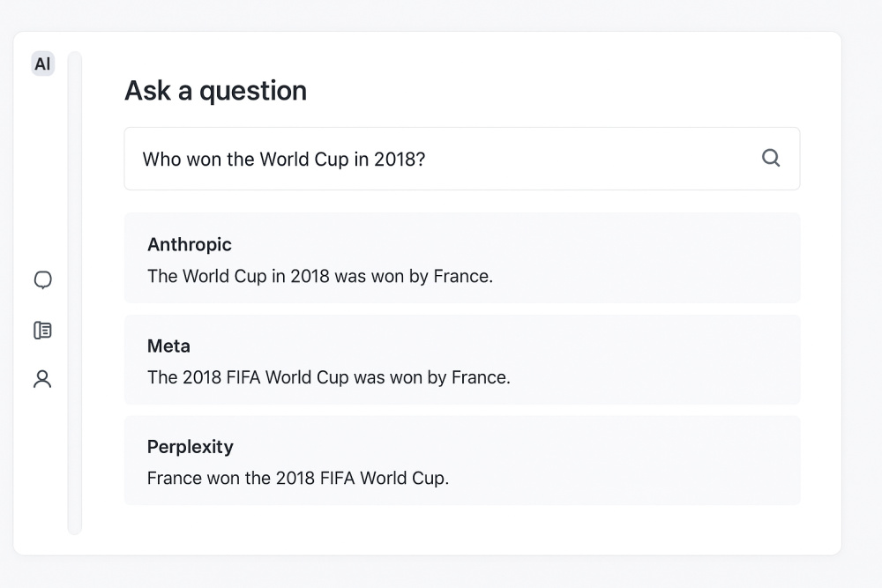882x588 pixels.
Task: Open the chat bubble icon in sidebar
Action: [42, 280]
